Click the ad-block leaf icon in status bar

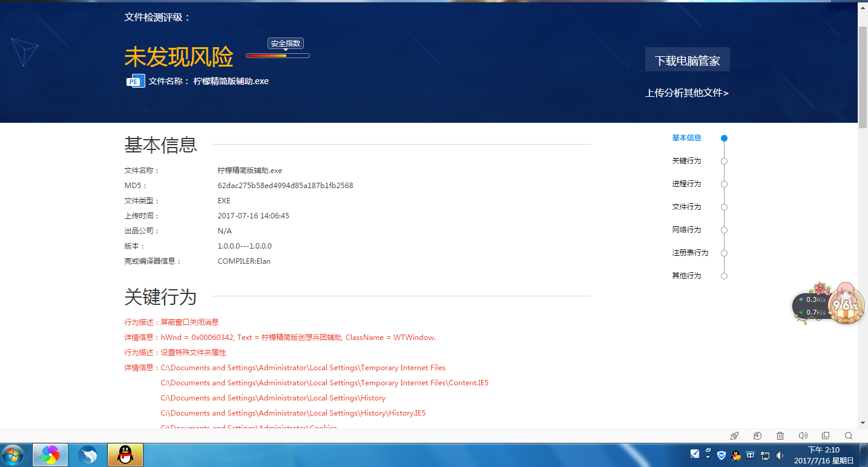[x=757, y=436]
